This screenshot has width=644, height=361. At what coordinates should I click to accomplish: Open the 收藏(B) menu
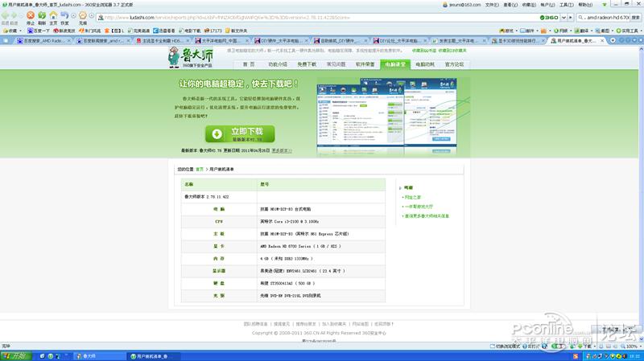(529, 5)
